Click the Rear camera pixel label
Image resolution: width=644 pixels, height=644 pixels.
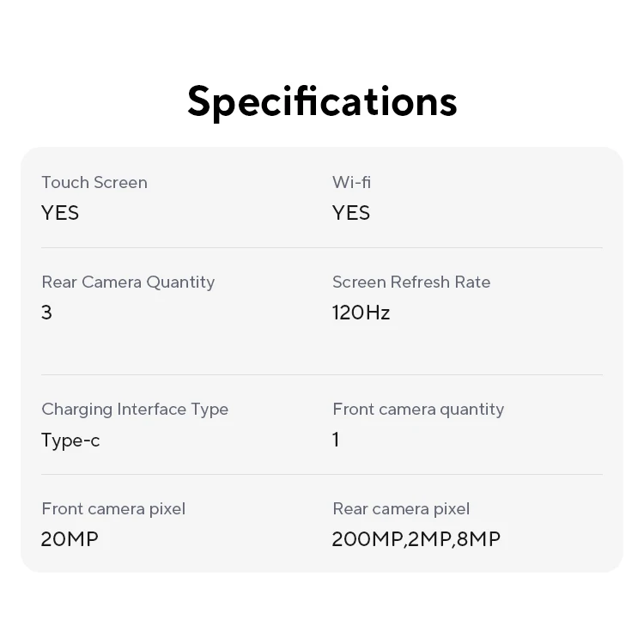coord(401,508)
